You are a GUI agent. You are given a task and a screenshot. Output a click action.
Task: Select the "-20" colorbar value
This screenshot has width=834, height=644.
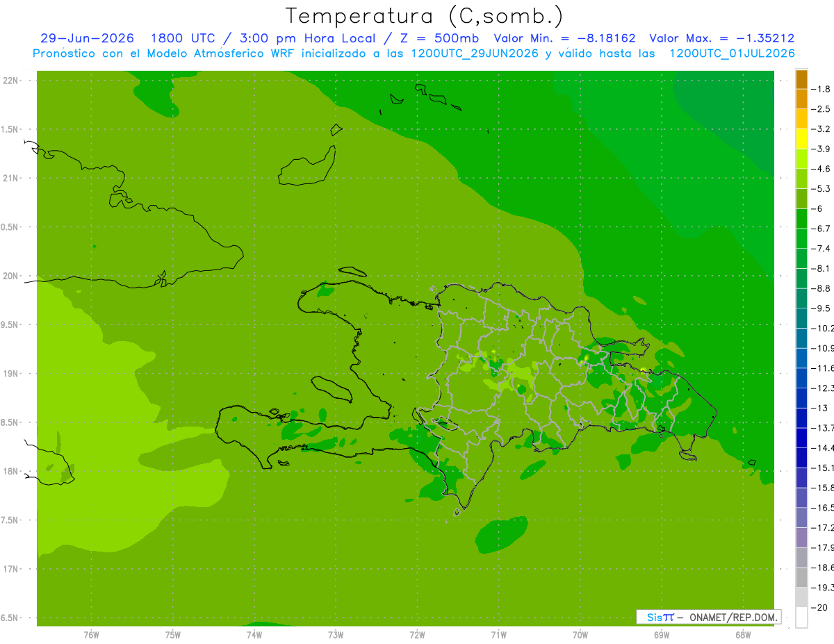pyautogui.click(x=821, y=607)
